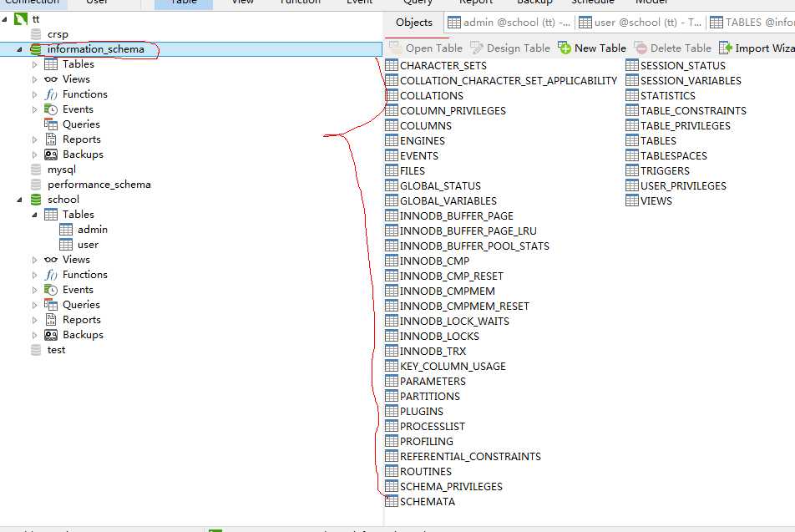
Task: Select the ENGINES table
Action: click(415, 140)
